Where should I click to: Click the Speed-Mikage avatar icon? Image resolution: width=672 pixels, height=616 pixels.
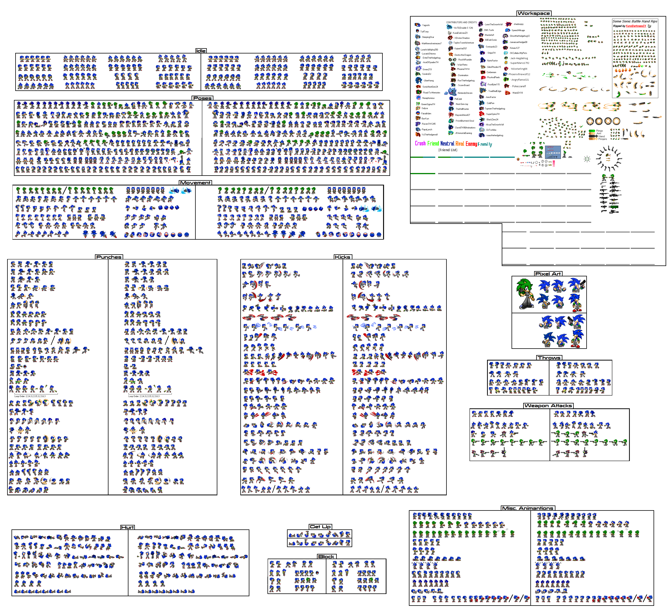coord(508,30)
